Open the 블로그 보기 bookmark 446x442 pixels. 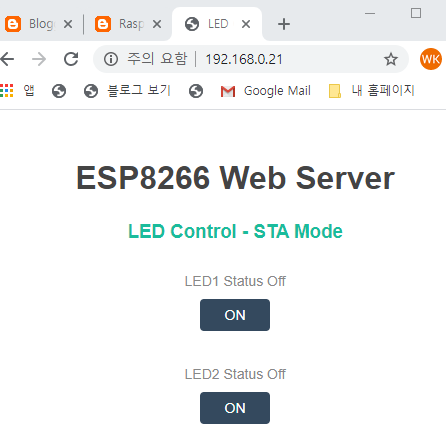[x=127, y=90]
